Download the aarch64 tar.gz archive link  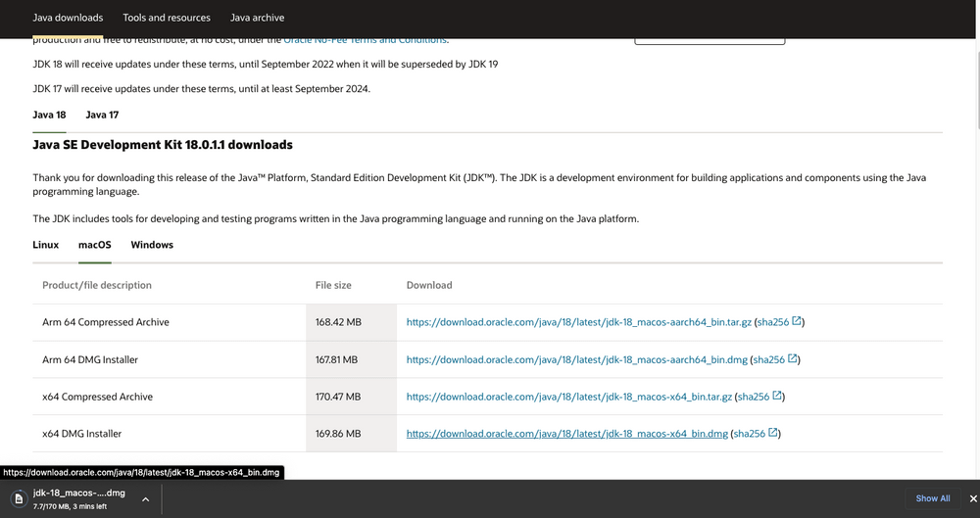[x=579, y=322]
